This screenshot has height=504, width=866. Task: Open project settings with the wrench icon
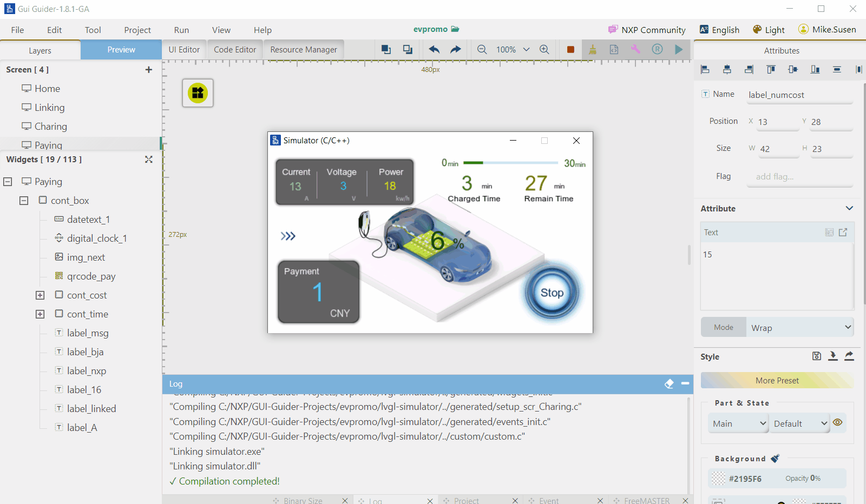pos(635,49)
